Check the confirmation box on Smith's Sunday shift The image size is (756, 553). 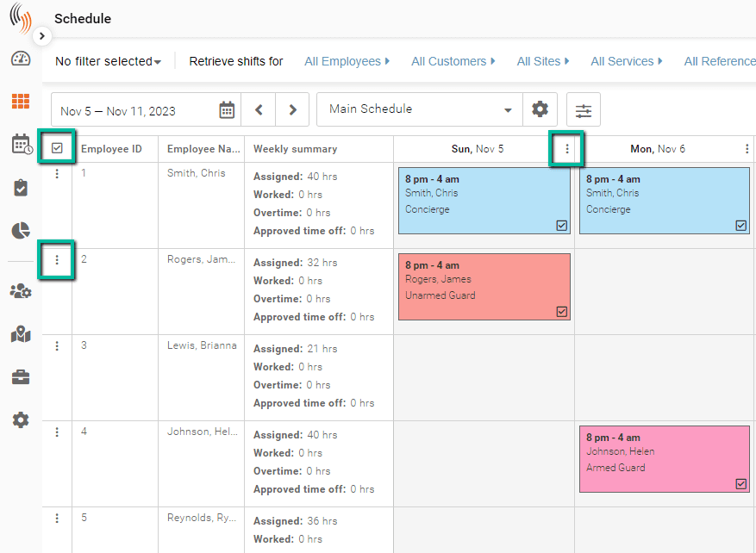click(x=562, y=226)
